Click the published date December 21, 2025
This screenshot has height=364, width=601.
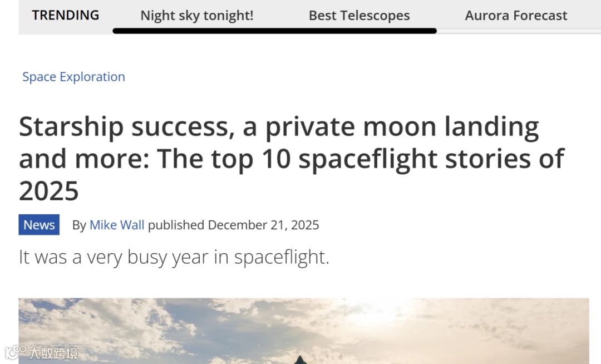pos(263,225)
